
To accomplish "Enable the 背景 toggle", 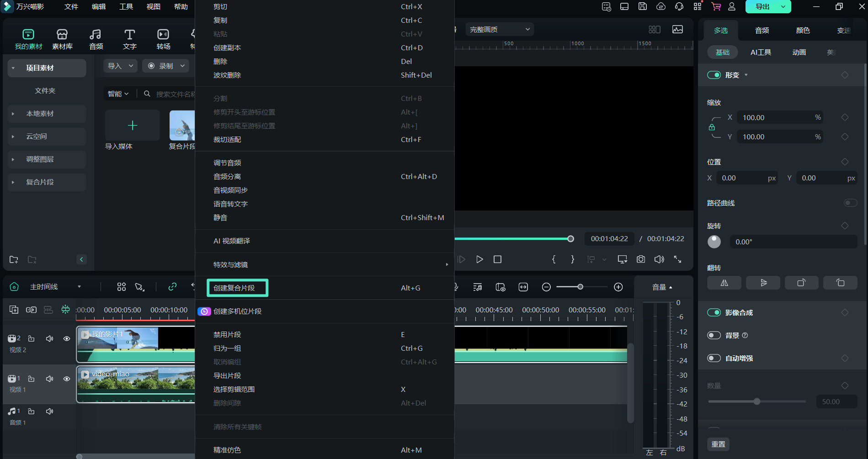I will click(x=714, y=335).
